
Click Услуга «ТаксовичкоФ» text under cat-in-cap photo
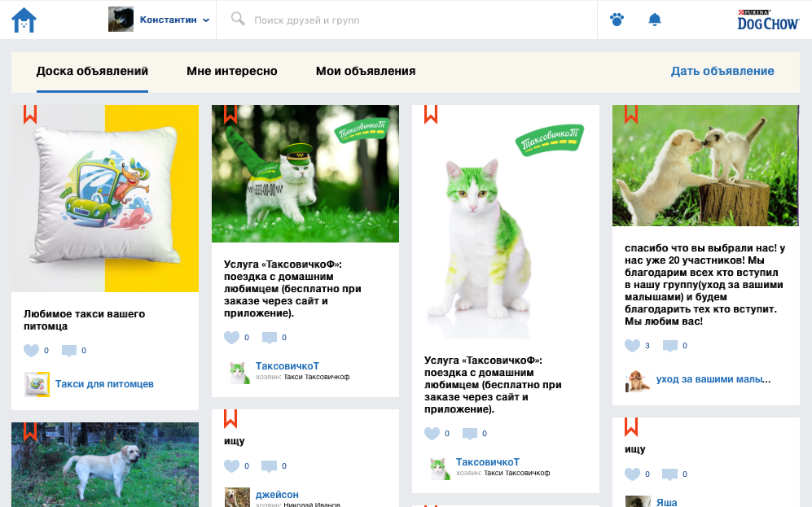pos(292,289)
